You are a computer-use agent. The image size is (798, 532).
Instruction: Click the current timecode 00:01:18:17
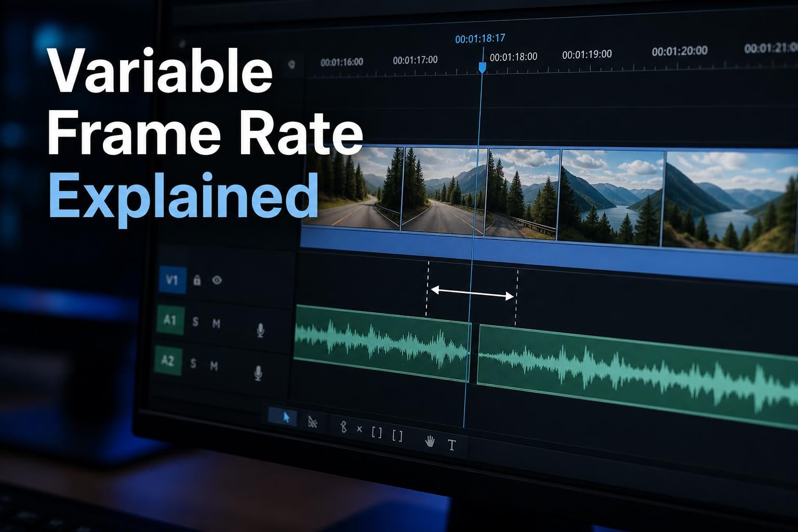click(480, 38)
